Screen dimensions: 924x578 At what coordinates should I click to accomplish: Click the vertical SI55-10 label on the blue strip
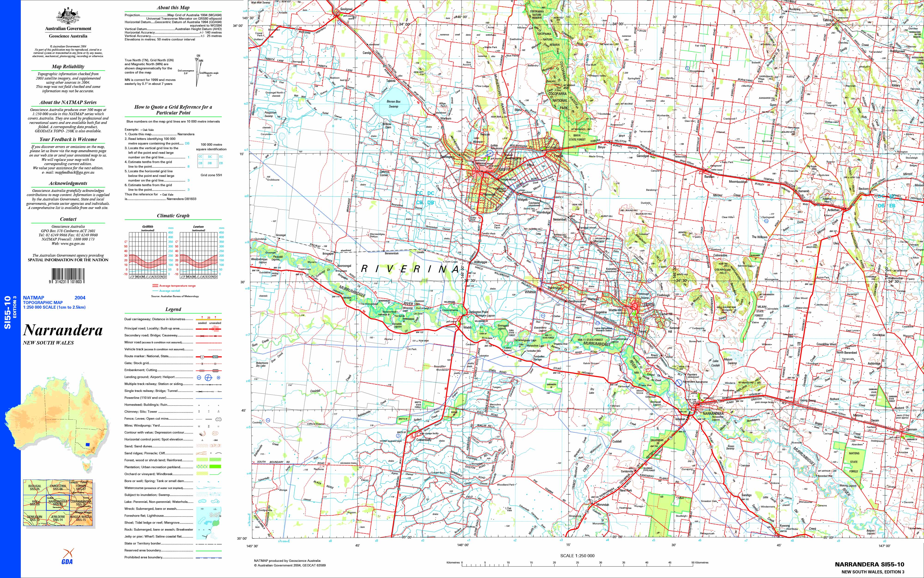coord(7,312)
